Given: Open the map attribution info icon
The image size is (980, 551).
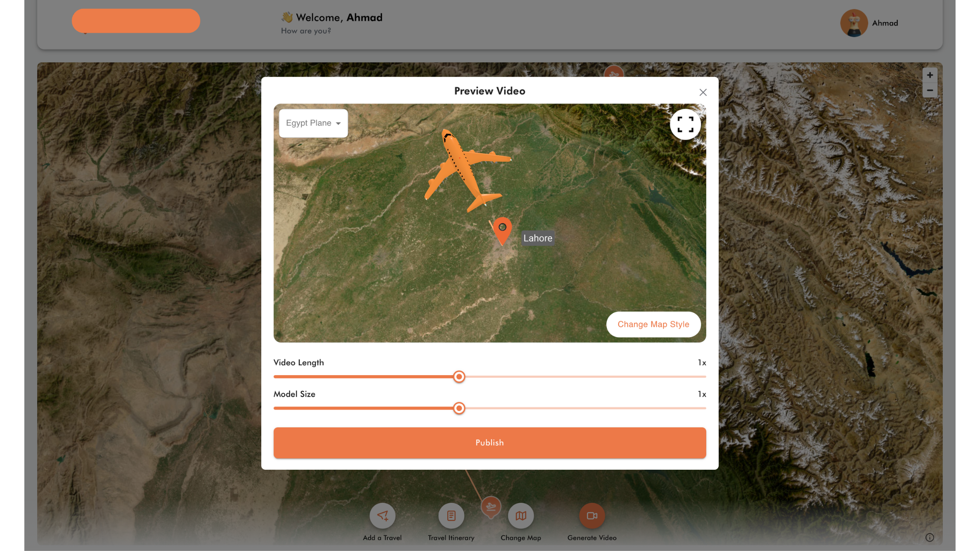Looking at the screenshot, I should (x=930, y=537).
